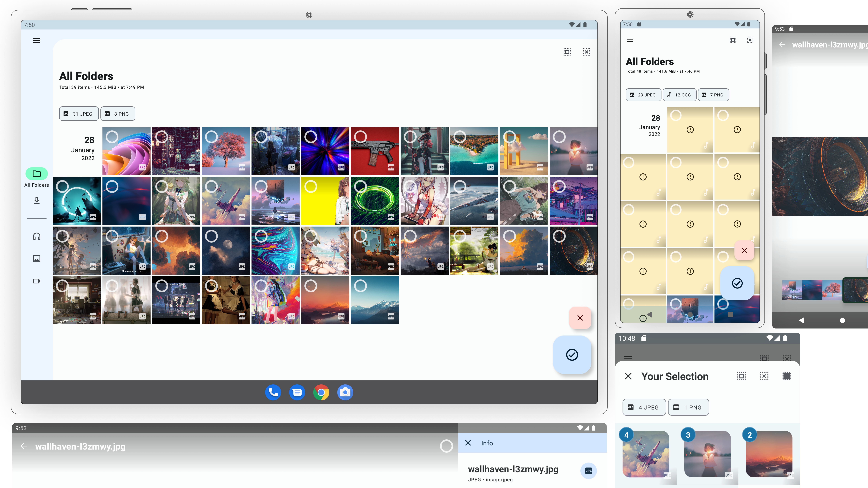
Task: Click the red X cancel button on tablet
Action: 580,318
